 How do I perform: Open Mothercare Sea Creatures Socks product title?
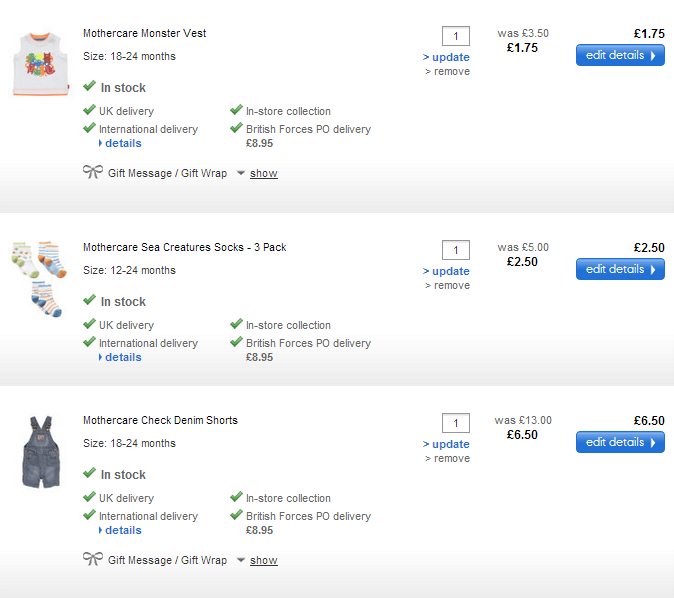(184, 247)
